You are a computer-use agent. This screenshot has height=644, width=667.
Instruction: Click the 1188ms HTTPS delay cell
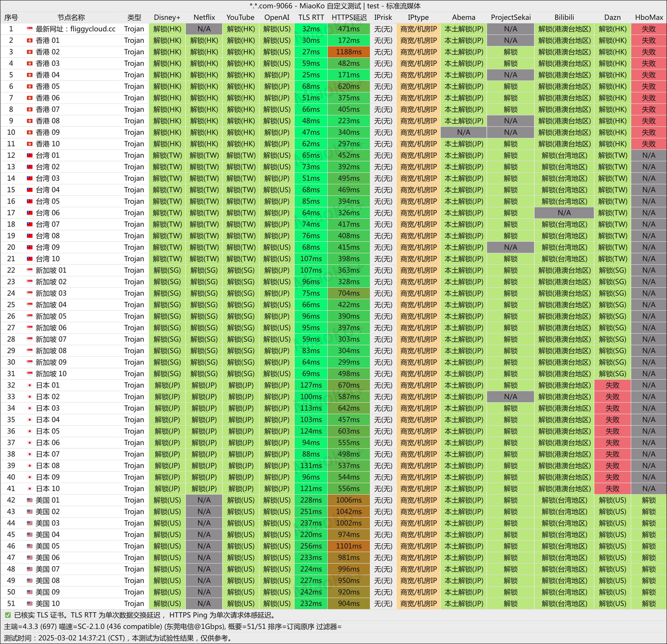click(x=349, y=52)
